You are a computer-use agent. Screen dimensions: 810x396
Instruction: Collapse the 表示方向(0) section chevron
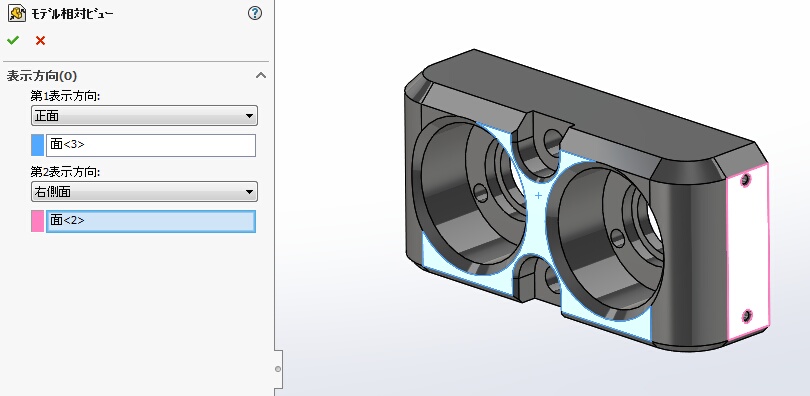(x=261, y=75)
